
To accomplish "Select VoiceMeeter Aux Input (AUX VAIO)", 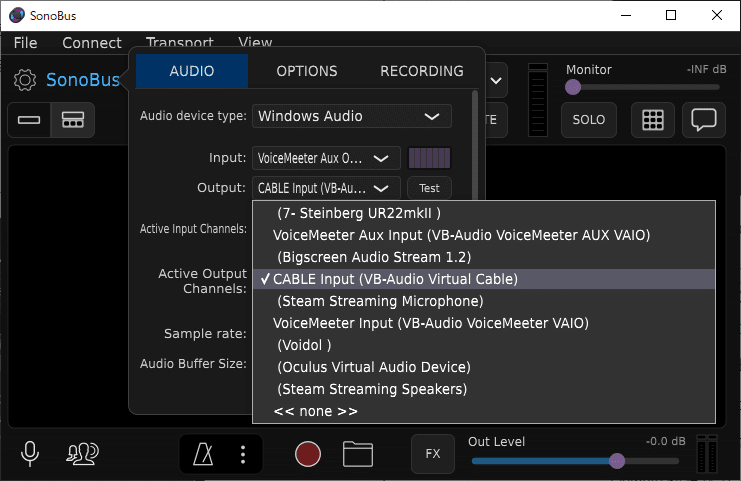I will pyautogui.click(x=484, y=235).
